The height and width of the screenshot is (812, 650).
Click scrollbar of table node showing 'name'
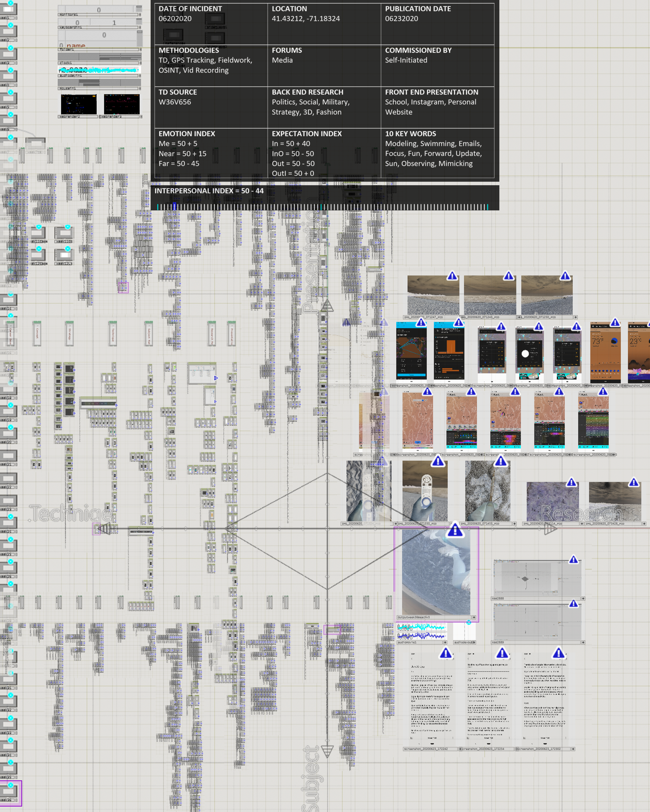[x=139, y=38]
